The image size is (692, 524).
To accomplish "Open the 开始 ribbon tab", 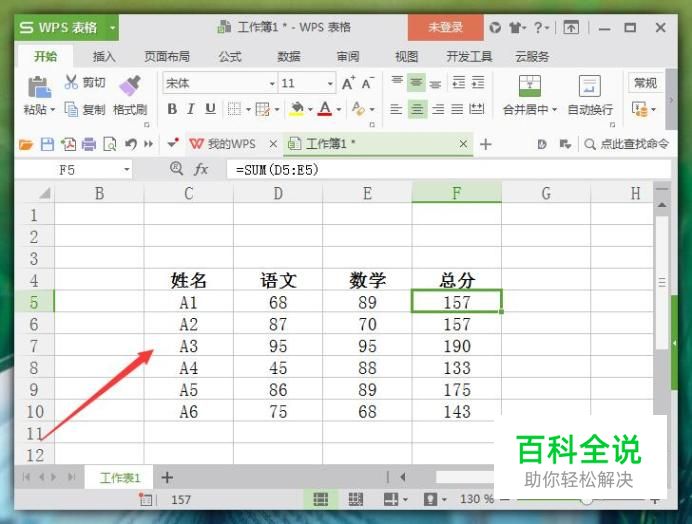I will (x=45, y=57).
